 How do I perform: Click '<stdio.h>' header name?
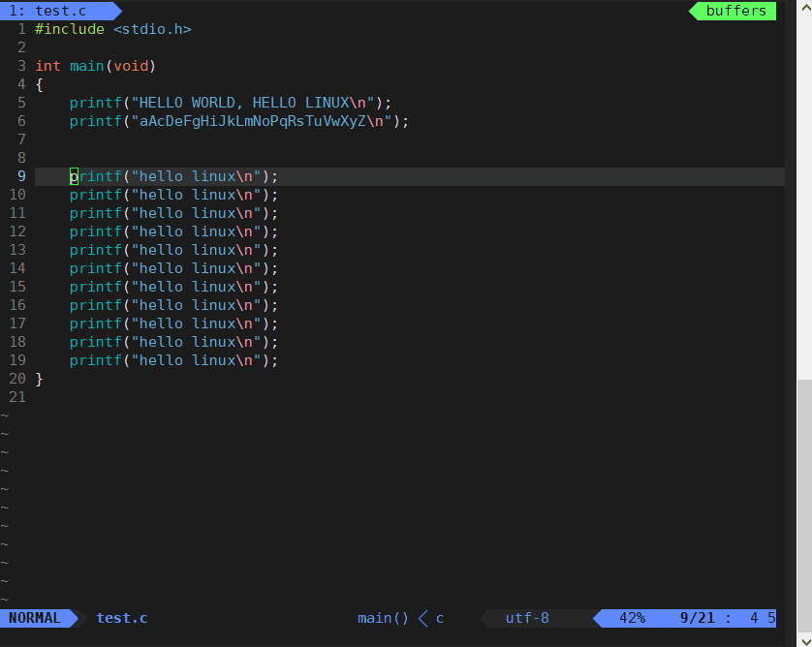coord(152,29)
